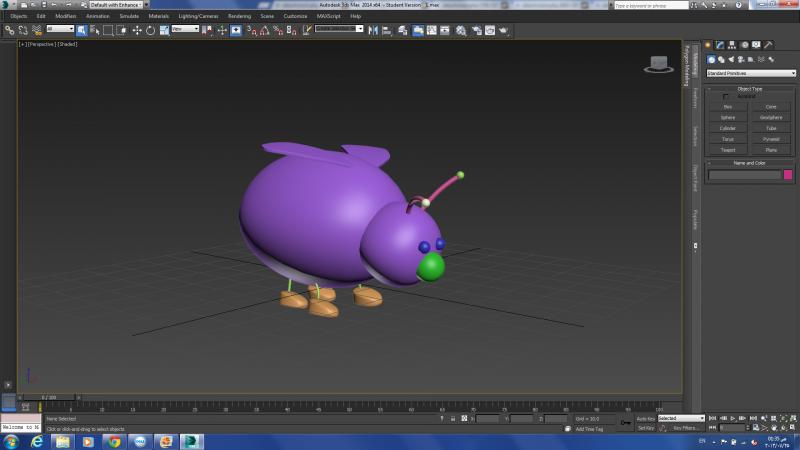
Task: Open Internet Explorer from taskbar
Action: tap(37, 442)
